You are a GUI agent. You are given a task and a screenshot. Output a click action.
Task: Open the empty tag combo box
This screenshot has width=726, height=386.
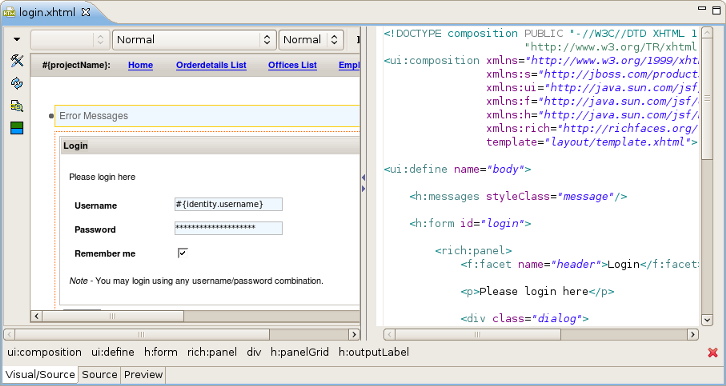point(70,40)
